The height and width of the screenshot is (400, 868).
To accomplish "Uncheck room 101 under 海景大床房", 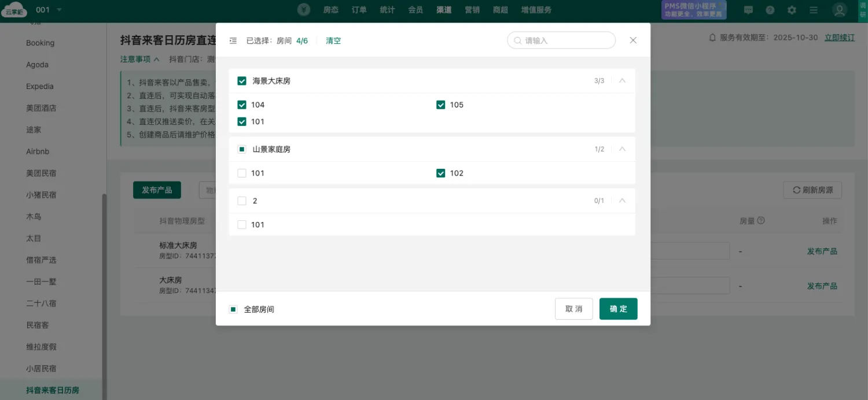I will point(242,121).
